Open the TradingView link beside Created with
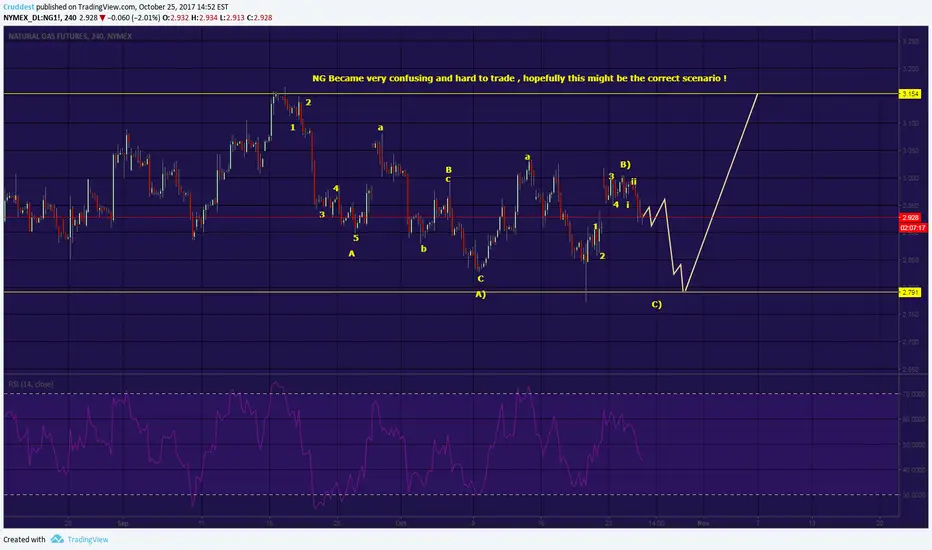Viewport: 932px width, 550px height. [x=88, y=539]
